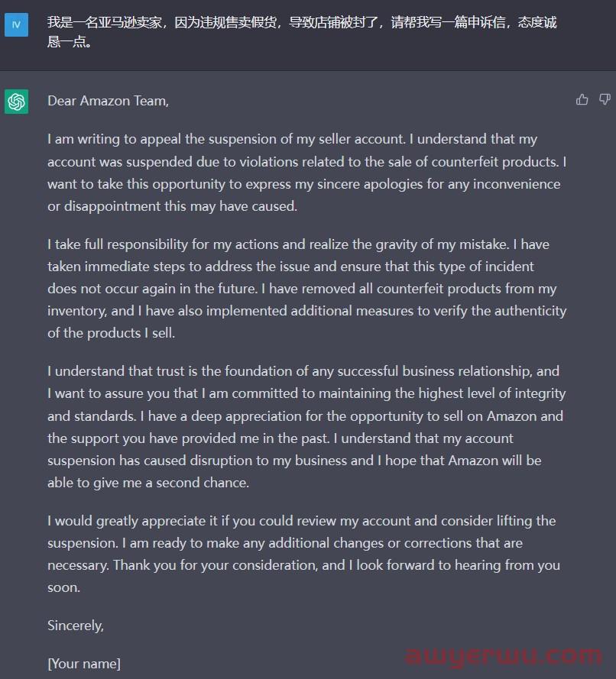The width and height of the screenshot is (616, 679).
Task: Click the "Sincerely," closing line
Action: (x=76, y=626)
